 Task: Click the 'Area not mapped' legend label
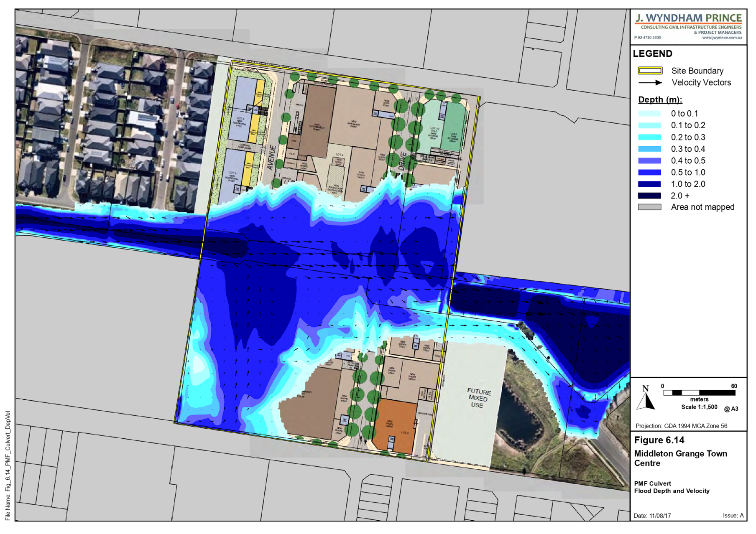[x=703, y=207]
